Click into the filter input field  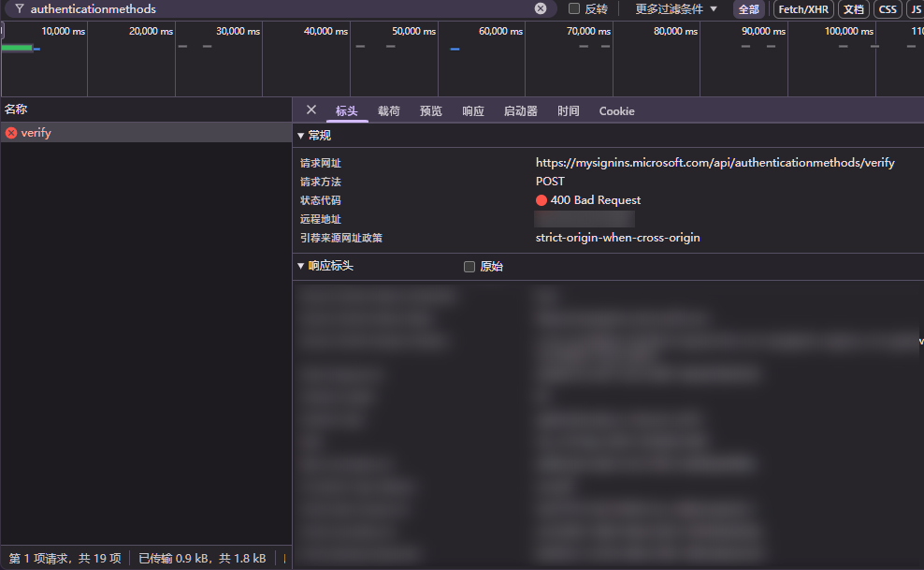pyautogui.click(x=280, y=8)
